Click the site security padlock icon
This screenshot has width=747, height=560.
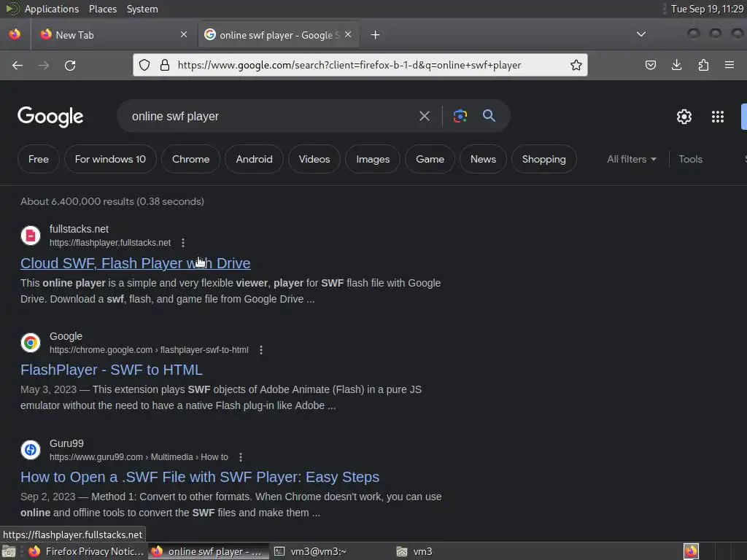pos(165,65)
